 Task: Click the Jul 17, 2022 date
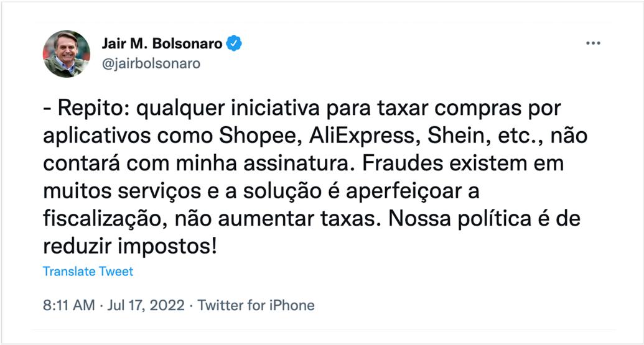146,305
